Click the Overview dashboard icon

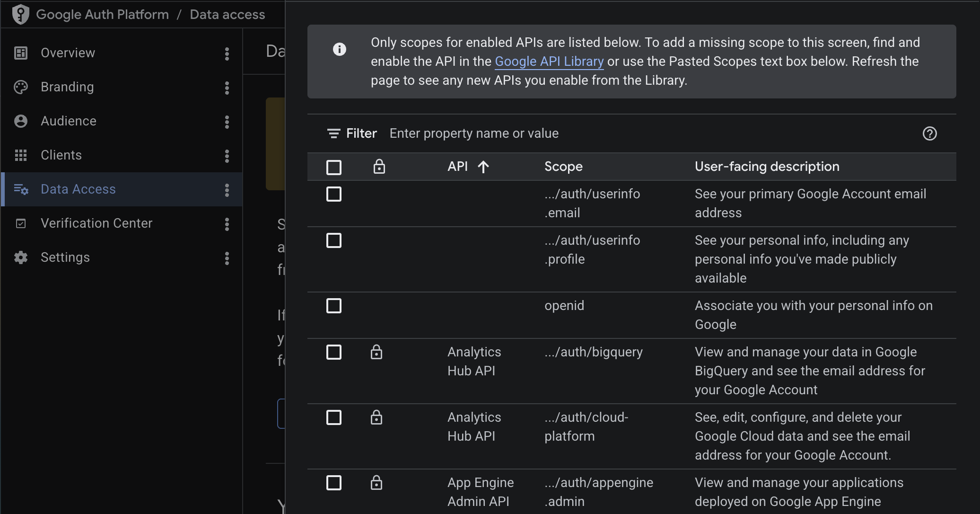point(21,53)
